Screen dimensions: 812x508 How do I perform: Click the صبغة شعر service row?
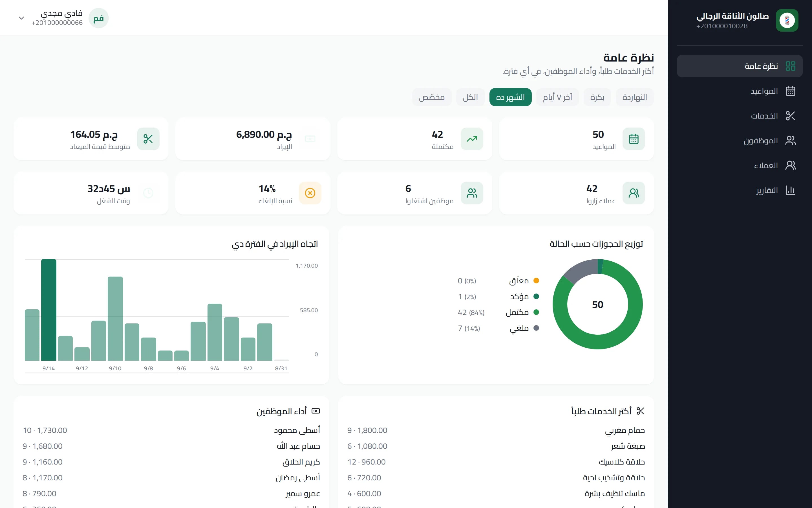(496, 446)
